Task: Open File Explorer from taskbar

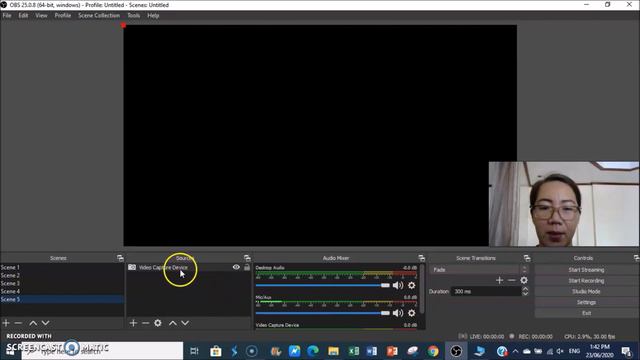Action: point(333,351)
